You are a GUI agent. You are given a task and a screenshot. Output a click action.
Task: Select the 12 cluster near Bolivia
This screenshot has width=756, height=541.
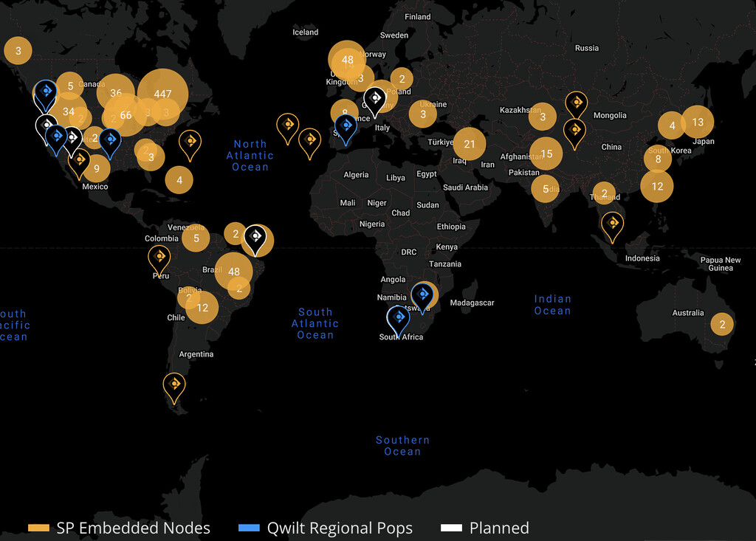(x=202, y=308)
